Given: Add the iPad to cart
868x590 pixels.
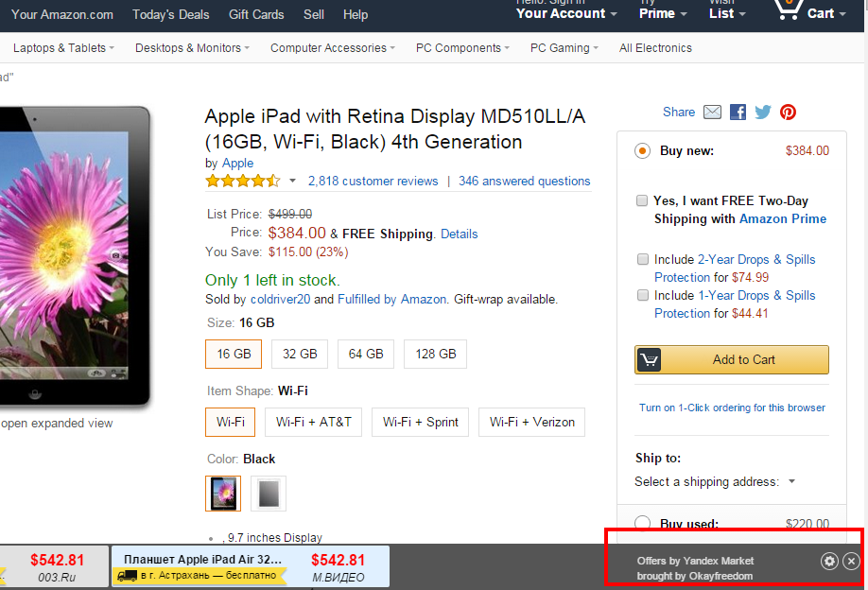Looking at the screenshot, I should coord(731,359).
